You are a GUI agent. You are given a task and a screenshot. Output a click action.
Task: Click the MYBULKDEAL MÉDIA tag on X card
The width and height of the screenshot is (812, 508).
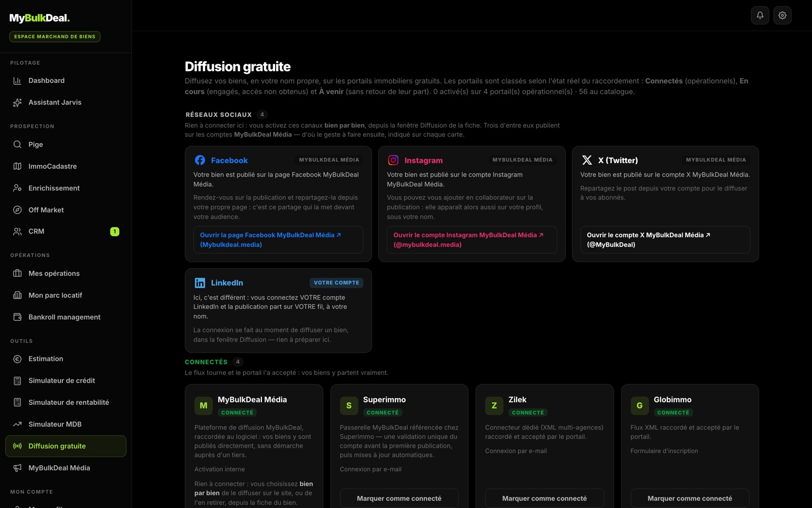click(x=716, y=160)
